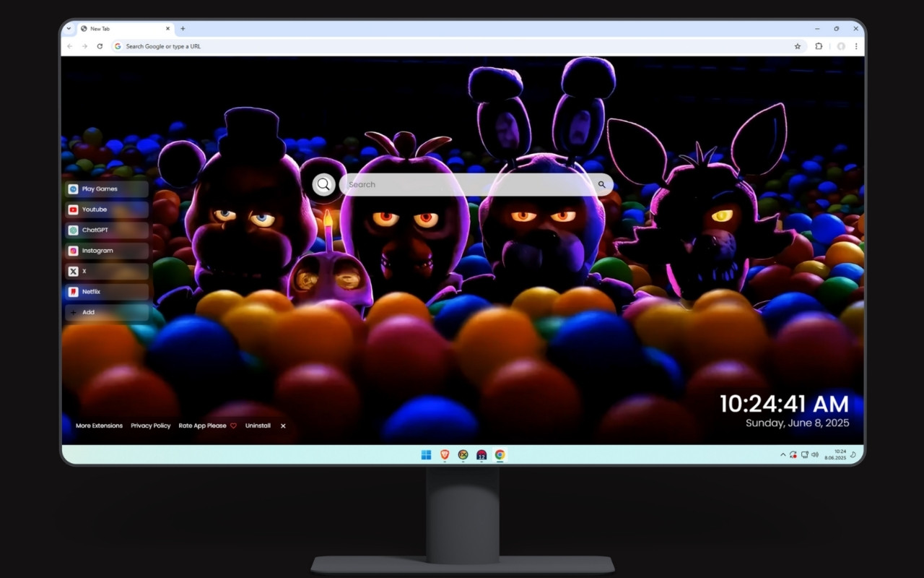Focus the Search Google or type a URL bar
The height and width of the screenshot is (578, 924).
(x=458, y=46)
